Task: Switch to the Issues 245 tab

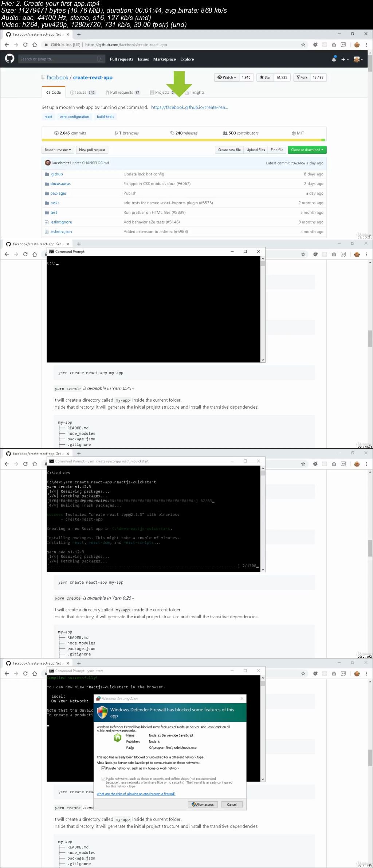Action: pyautogui.click(x=83, y=93)
